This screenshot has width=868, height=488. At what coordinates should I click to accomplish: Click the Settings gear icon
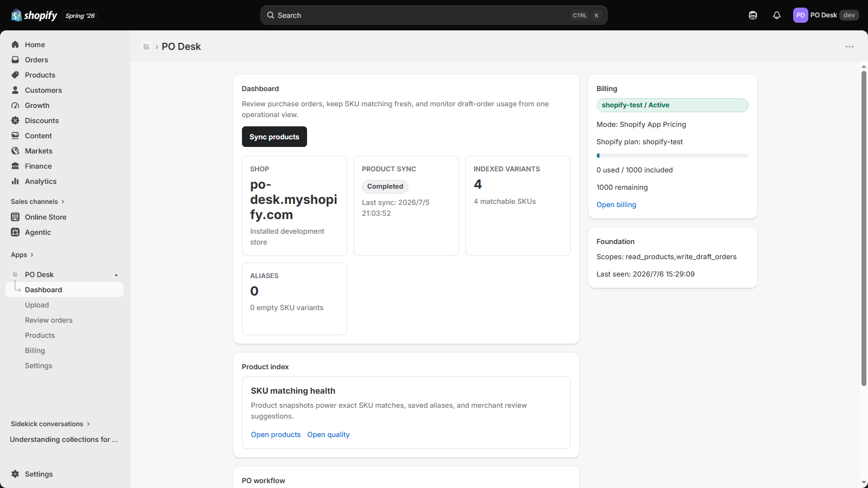(x=15, y=474)
